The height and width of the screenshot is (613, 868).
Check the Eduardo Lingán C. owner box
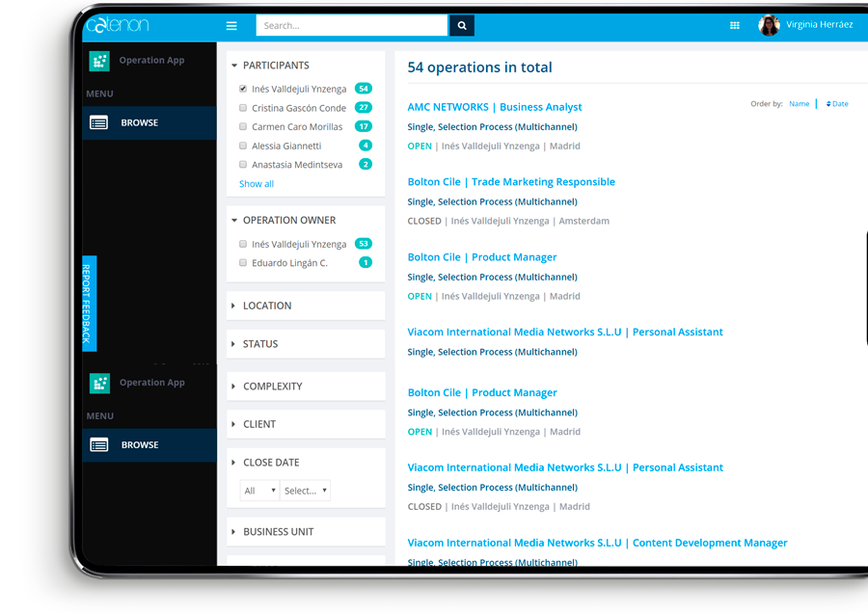pyautogui.click(x=243, y=263)
